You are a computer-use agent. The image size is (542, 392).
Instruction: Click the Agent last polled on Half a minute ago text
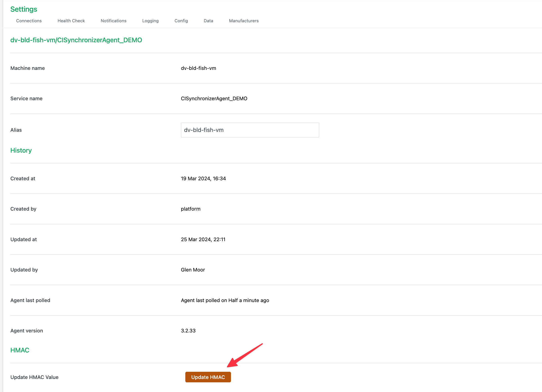pos(225,300)
